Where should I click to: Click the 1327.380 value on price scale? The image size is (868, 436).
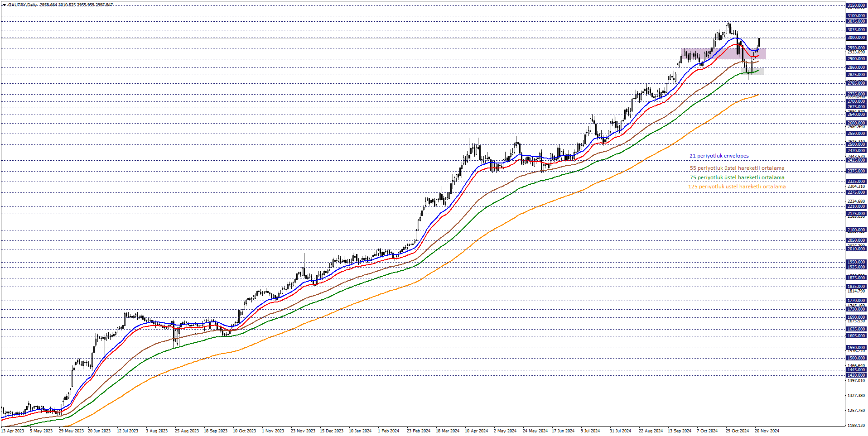tap(856, 396)
